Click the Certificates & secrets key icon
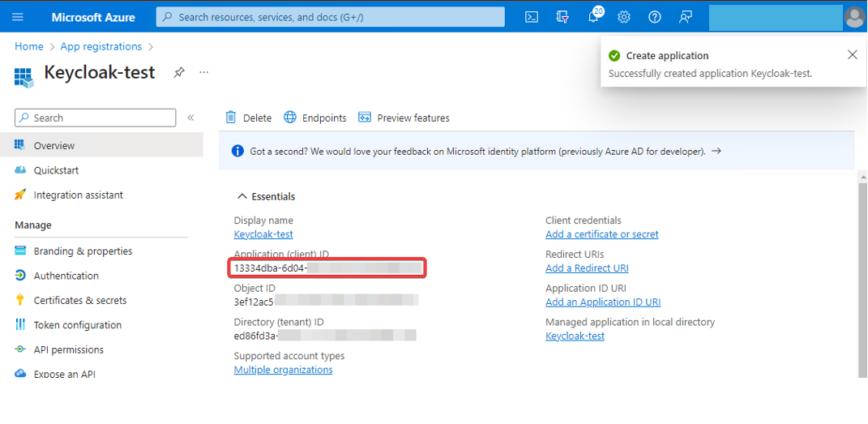868x424 pixels. pos(20,300)
